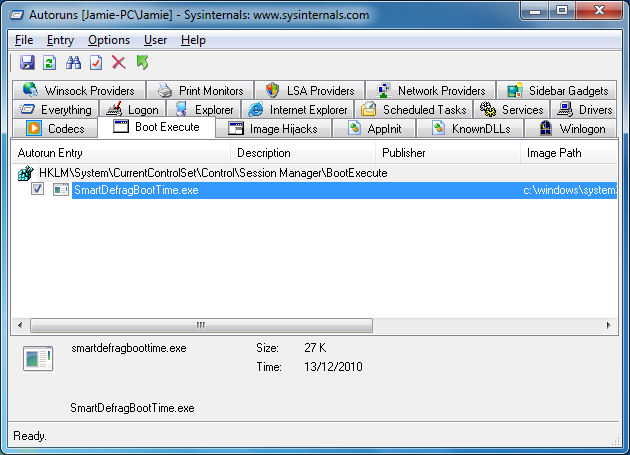Maximize the Autoruns window
This screenshot has width=630, height=455.
[x=562, y=10]
